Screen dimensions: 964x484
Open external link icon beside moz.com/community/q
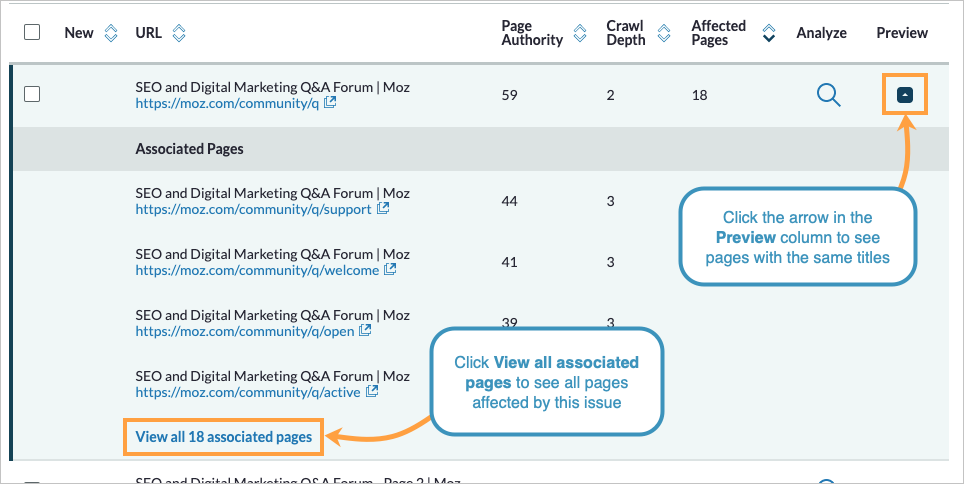pyautogui.click(x=330, y=103)
